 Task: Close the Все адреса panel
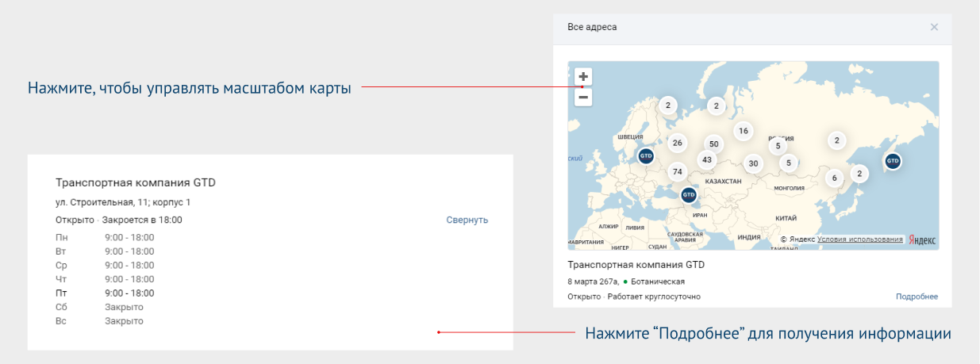[934, 27]
